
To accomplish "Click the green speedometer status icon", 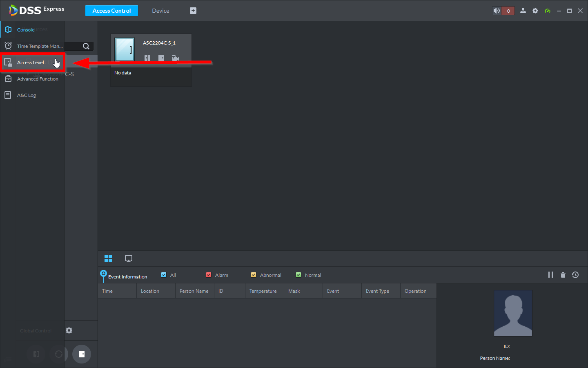I will [548, 11].
